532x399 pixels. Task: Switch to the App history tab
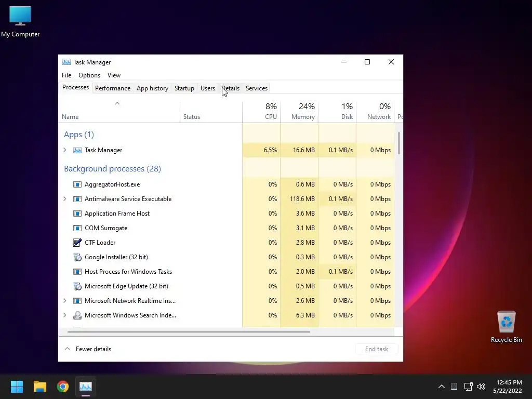click(152, 88)
